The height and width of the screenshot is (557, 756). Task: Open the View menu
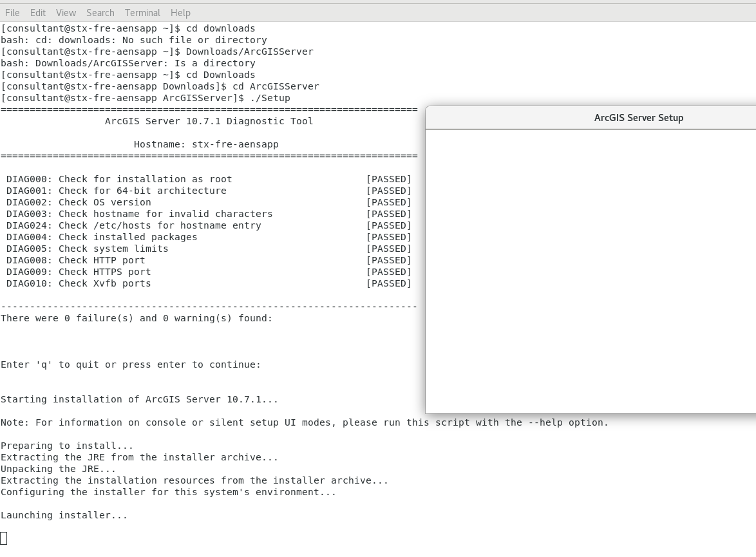(66, 13)
